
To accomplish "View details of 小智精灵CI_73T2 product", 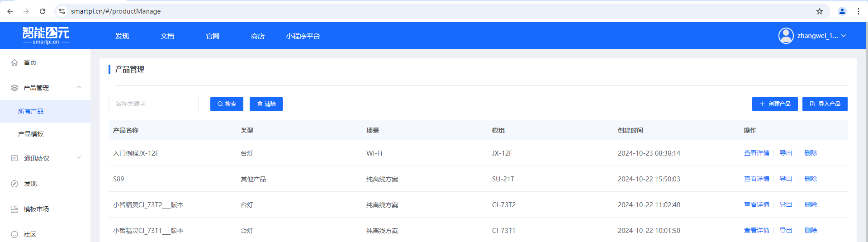I will (x=757, y=204).
